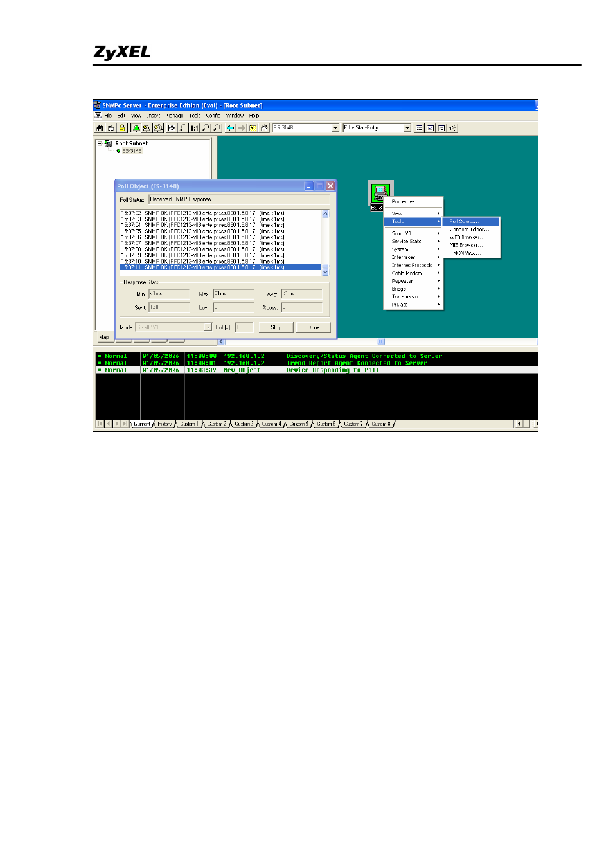Image resolution: width=613 pixels, height=868 pixels.
Task: Collapse the Root Subnet tree node
Action: click(x=100, y=143)
